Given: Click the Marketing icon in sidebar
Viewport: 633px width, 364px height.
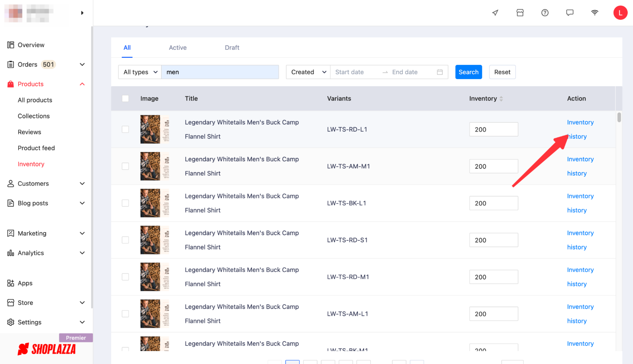Looking at the screenshot, I should click(x=11, y=233).
